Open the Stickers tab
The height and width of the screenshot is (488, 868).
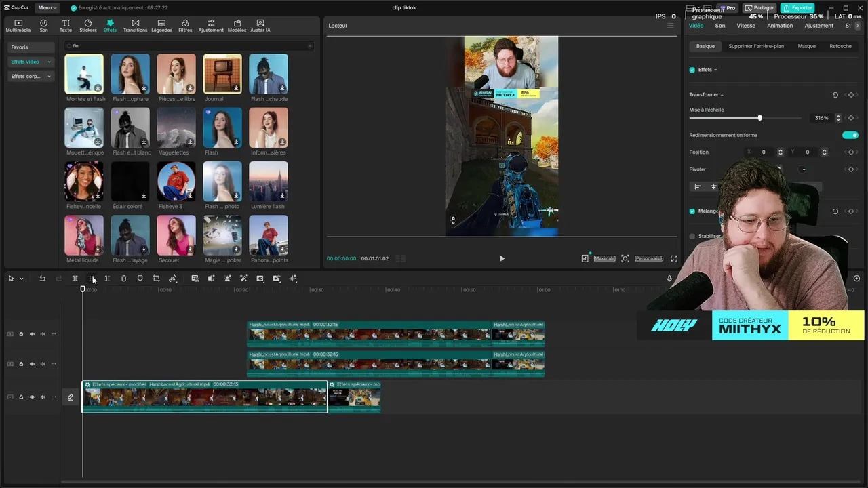click(x=88, y=26)
